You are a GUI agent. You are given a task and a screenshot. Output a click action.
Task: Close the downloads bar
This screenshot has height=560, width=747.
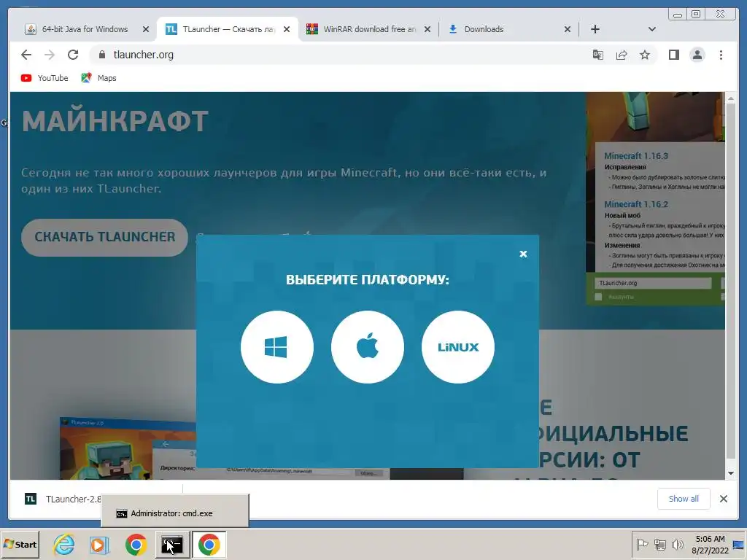(x=723, y=499)
